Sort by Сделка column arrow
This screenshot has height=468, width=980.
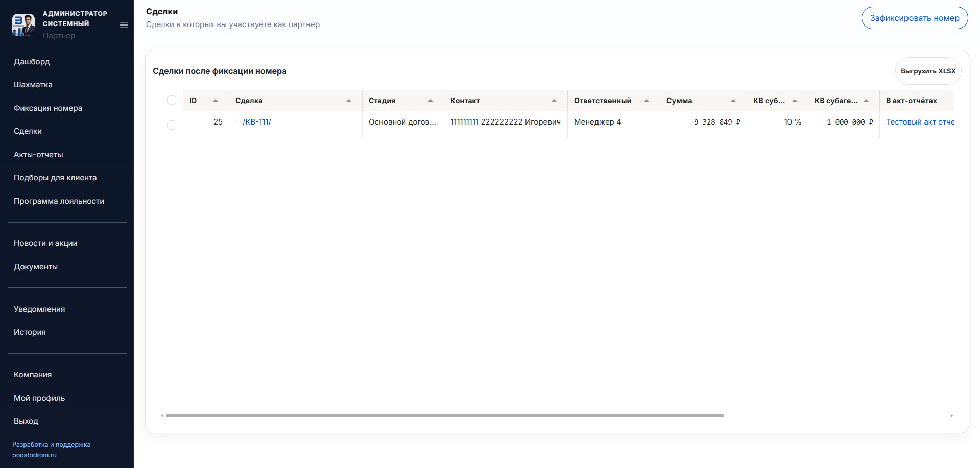[x=349, y=101]
